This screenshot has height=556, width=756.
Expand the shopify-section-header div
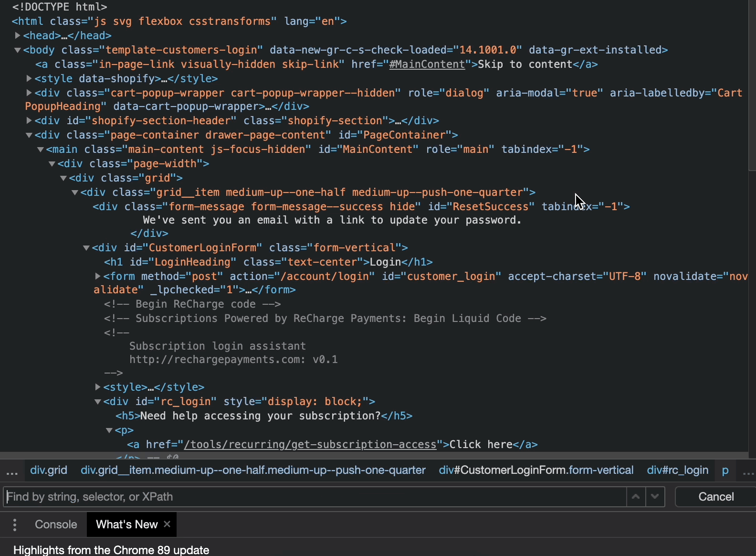[x=29, y=120]
